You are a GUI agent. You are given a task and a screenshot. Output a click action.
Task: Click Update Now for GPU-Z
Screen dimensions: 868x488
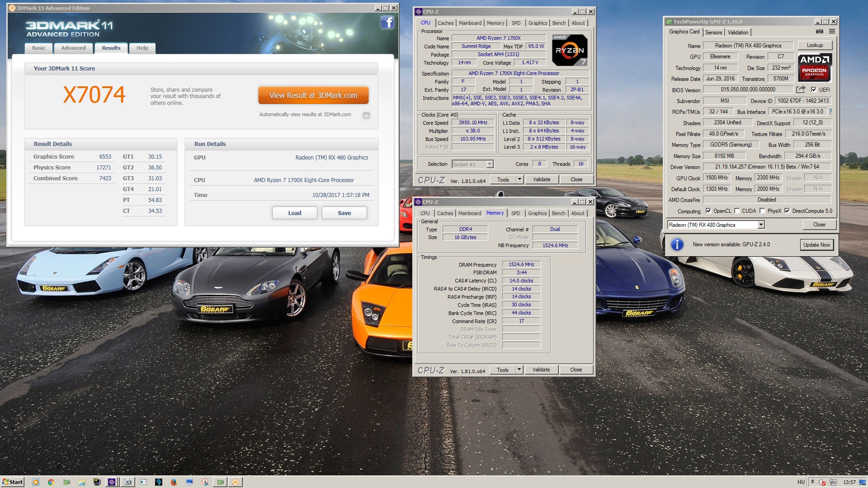(x=816, y=245)
